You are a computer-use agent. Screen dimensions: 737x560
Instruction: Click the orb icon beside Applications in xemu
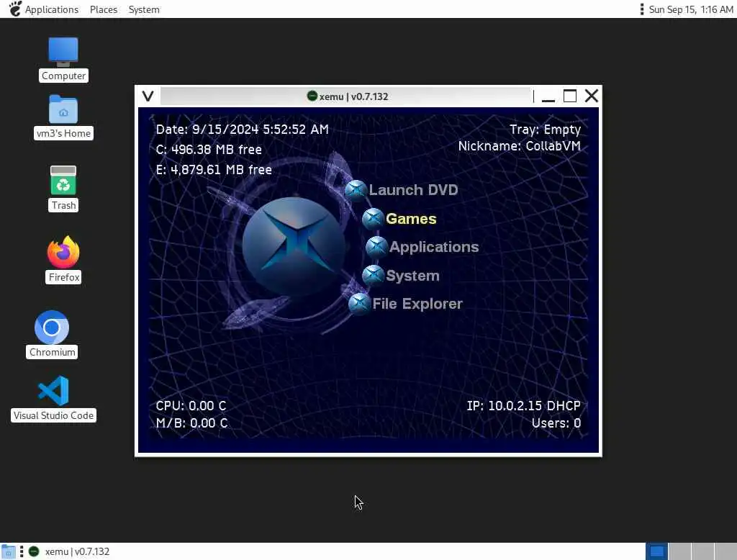[376, 247]
